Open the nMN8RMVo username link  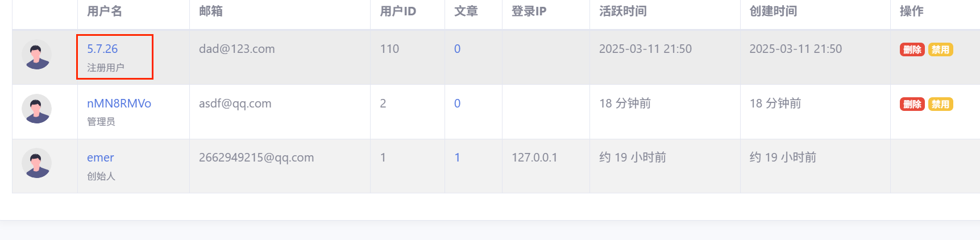click(119, 104)
